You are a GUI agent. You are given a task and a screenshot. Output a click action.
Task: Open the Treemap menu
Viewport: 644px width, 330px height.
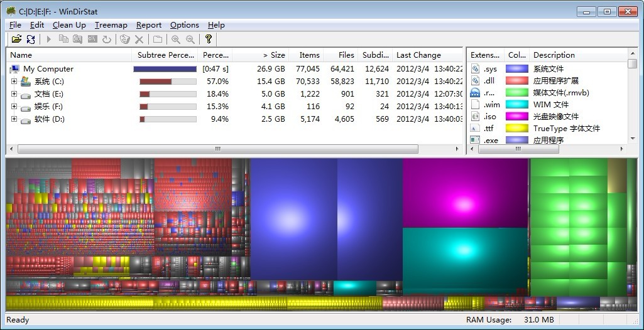(111, 25)
